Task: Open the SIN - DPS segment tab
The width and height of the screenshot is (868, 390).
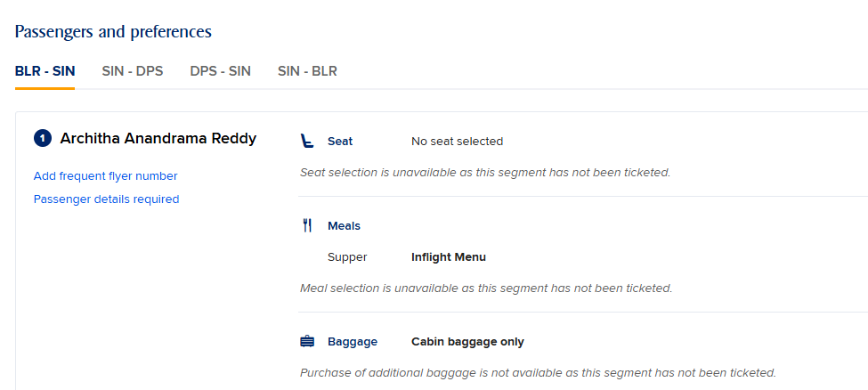Action: point(133,71)
